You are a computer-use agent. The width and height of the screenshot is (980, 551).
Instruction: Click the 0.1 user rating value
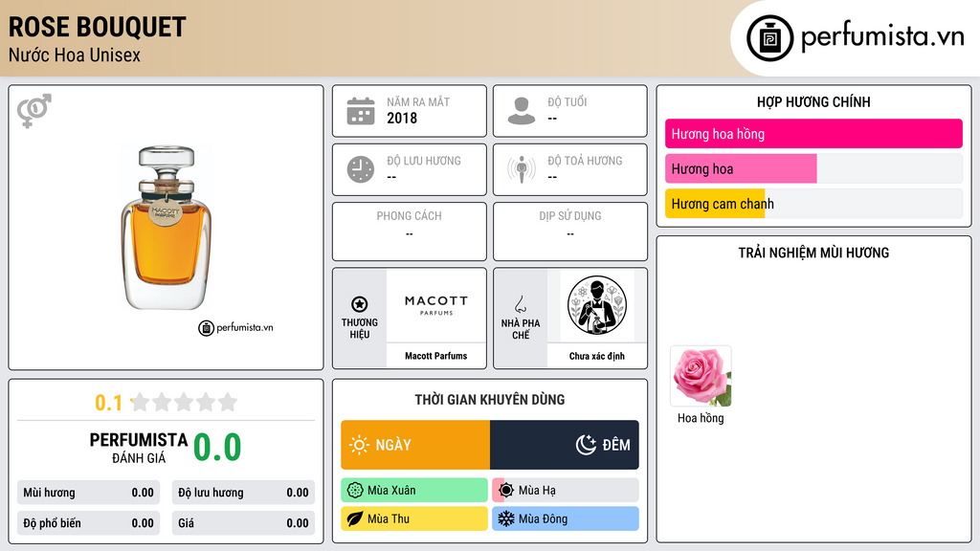tap(108, 403)
